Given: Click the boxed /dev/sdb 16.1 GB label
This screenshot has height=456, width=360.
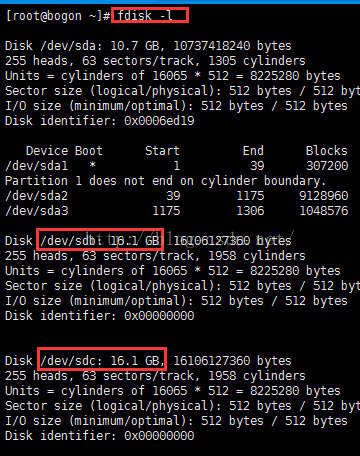Looking at the screenshot, I should click(100, 240).
